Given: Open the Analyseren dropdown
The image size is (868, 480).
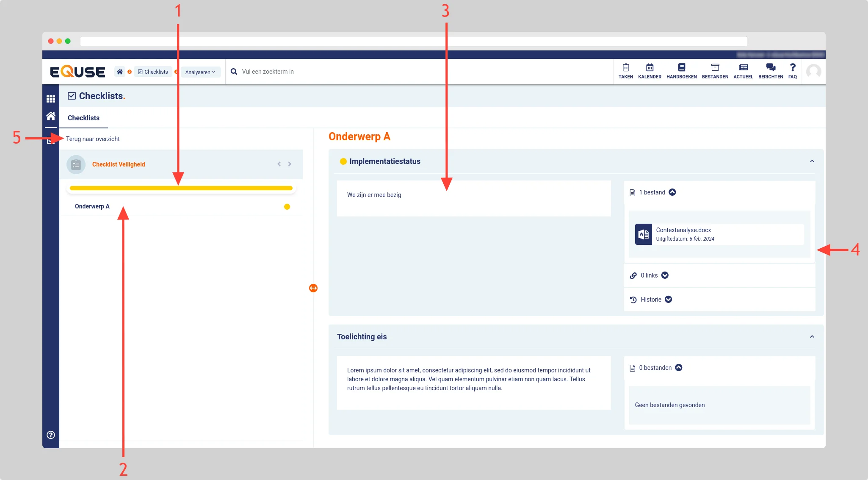Looking at the screenshot, I should (x=200, y=72).
